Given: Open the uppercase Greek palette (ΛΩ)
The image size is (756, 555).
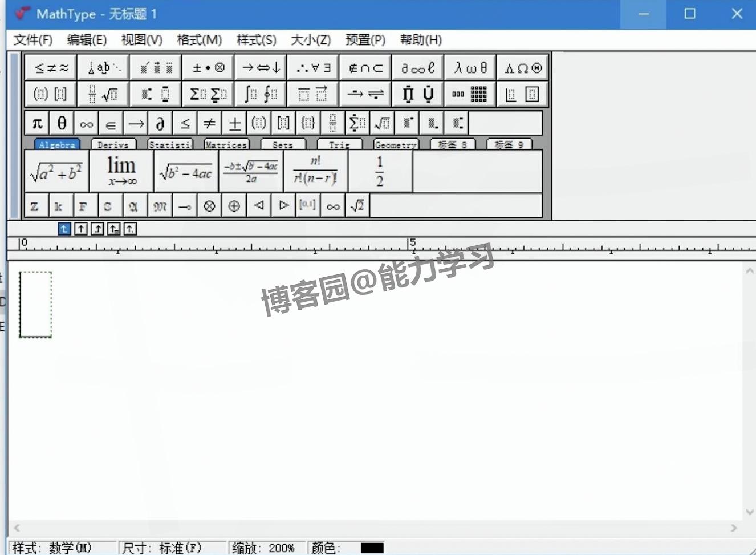Looking at the screenshot, I should click(523, 68).
